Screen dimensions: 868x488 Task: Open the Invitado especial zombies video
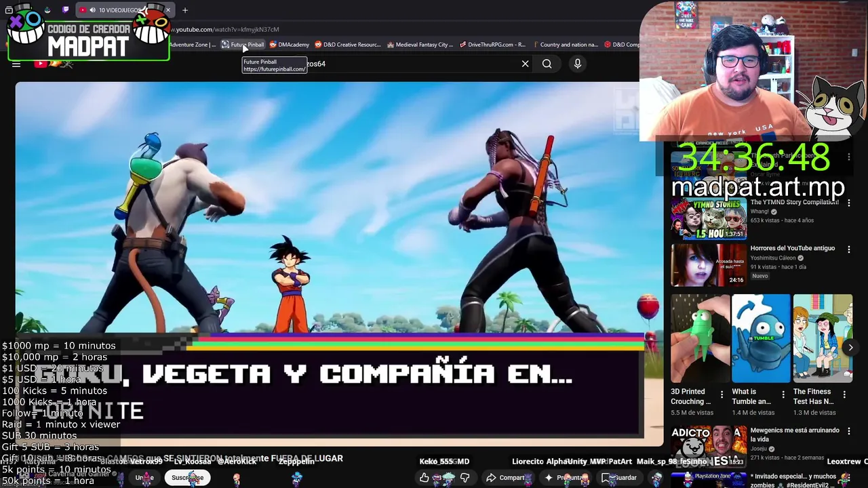click(x=795, y=481)
